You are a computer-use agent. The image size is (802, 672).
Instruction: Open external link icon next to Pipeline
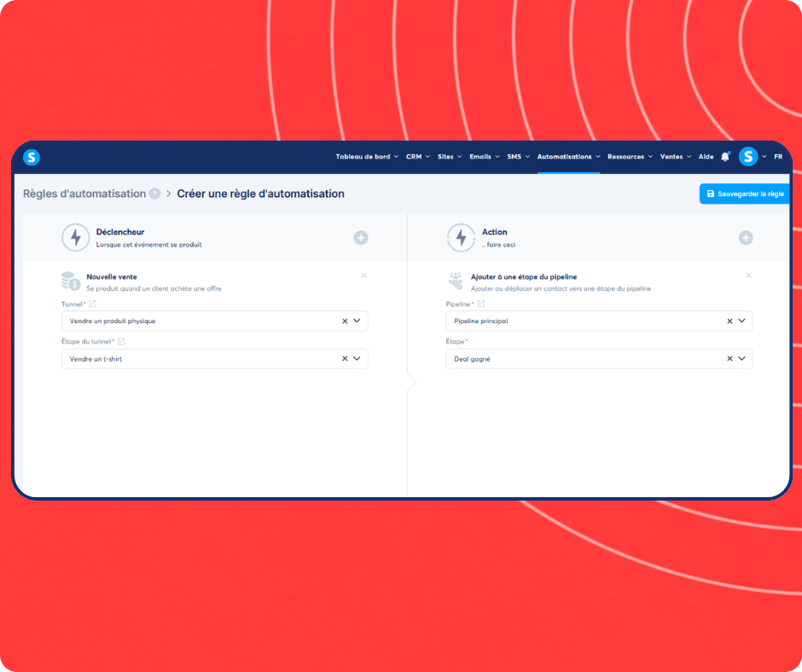point(481,304)
